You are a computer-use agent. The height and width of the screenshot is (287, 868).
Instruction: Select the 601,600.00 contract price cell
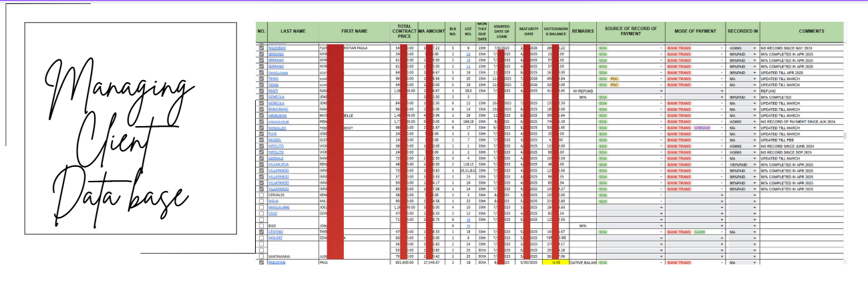[x=404, y=263]
